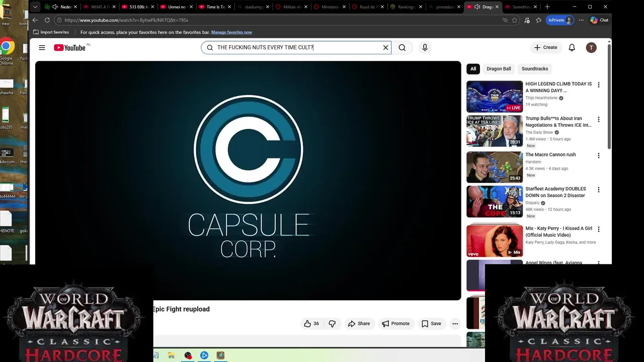Open browser extensions icon next to favorites star

click(x=527, y=20)
